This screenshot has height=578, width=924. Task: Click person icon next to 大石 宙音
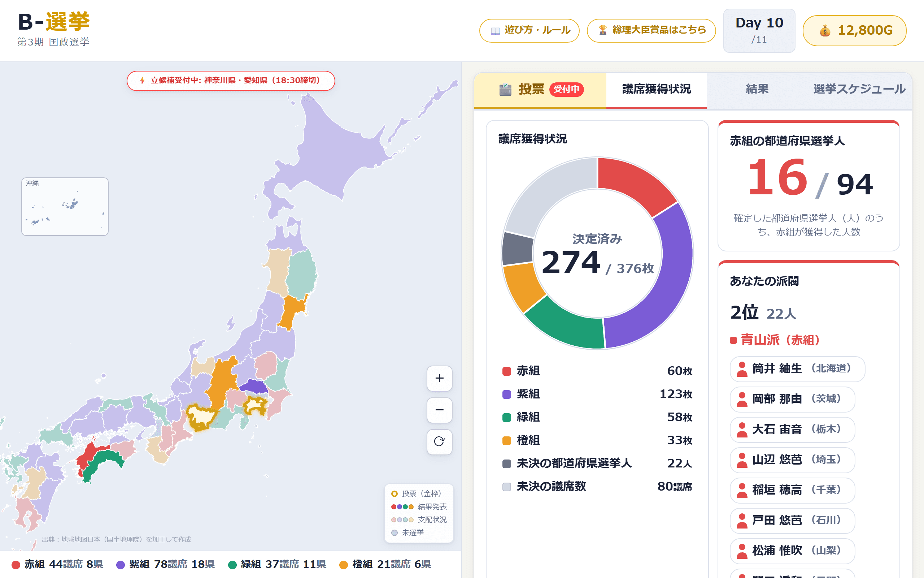[742, 430]
